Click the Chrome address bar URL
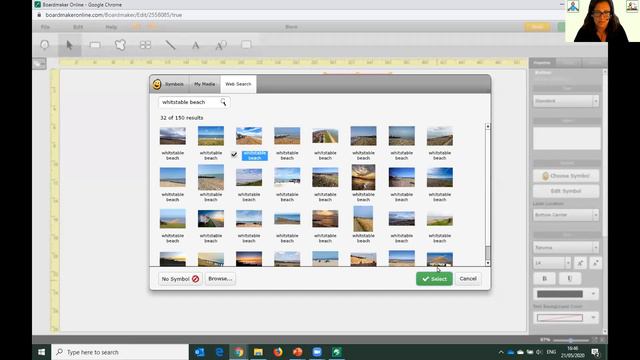Screen dimensions: 640x360 click(x=114, y=15)
